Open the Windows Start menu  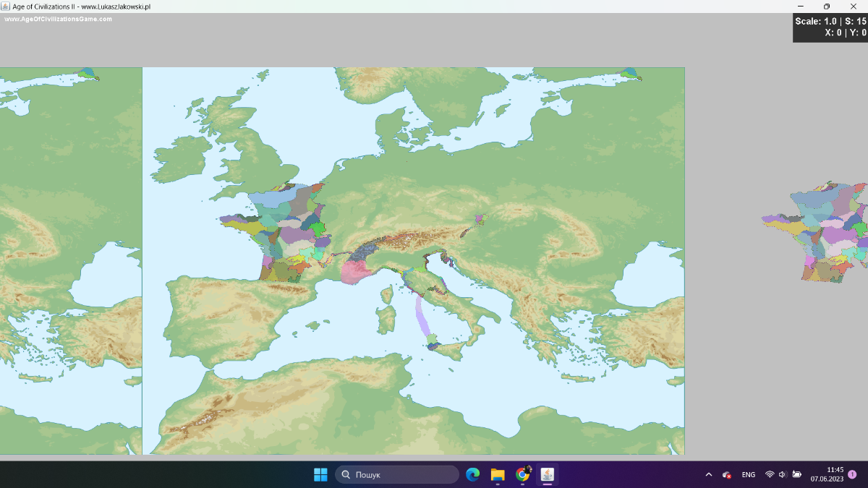click(320, 475)
